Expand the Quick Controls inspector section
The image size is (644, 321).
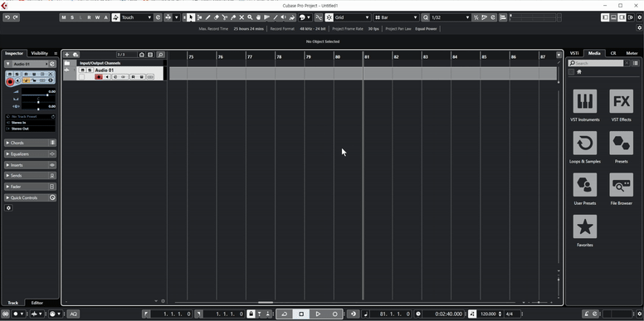click(27, 198)
